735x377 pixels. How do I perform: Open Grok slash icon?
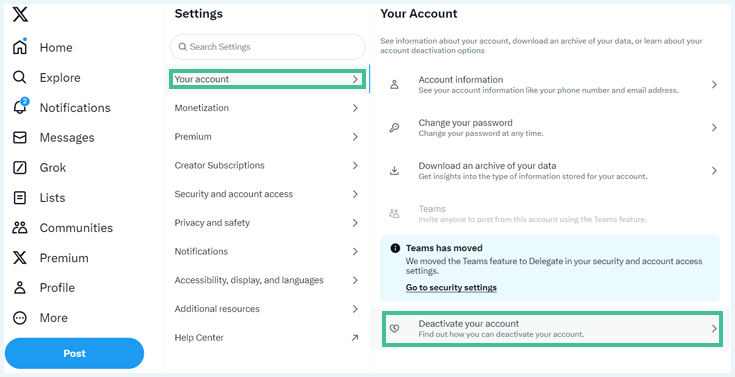click(x=20, y=167)
